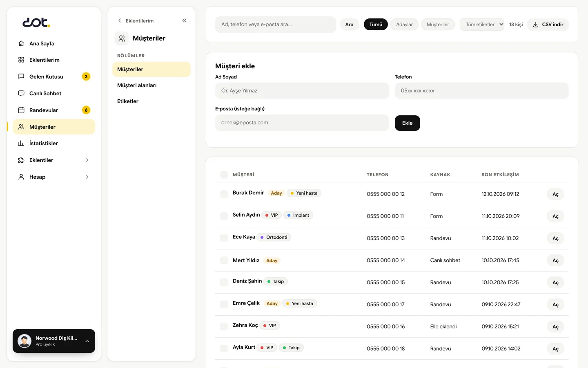The width and height of the screenshot is (588, 368).
Task: Click the Randevular badge showing 6
Action: pyautogui.click(x=86, y=110)
